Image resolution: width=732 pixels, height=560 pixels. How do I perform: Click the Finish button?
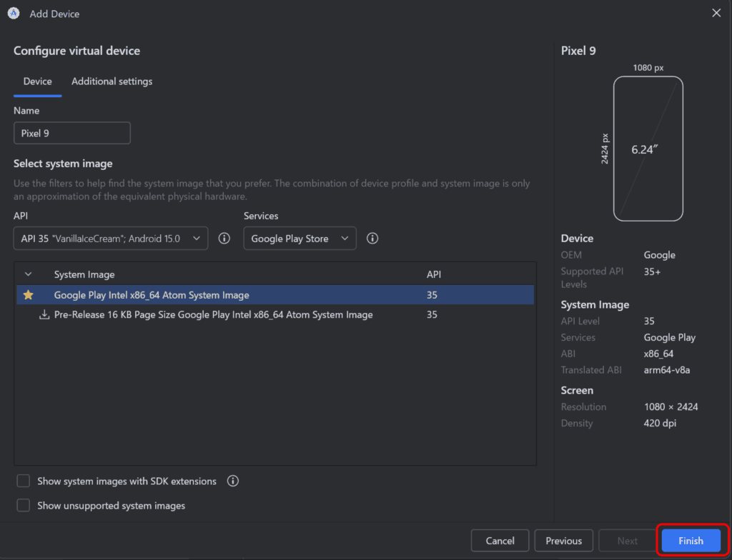tap(691, 541)
